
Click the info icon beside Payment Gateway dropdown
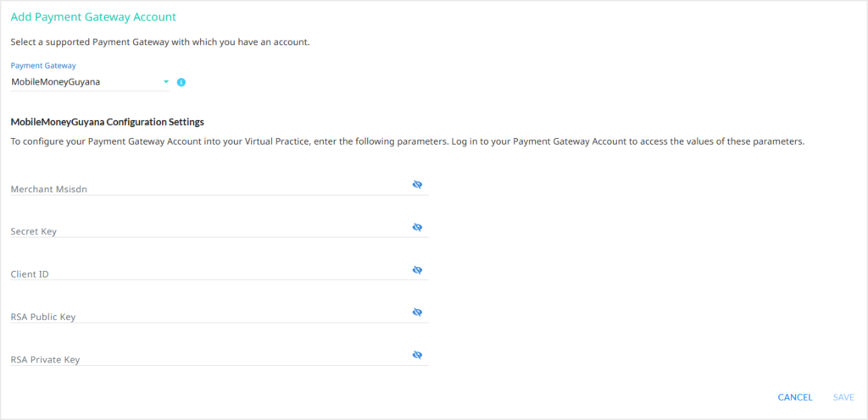(x=181, y=82)
